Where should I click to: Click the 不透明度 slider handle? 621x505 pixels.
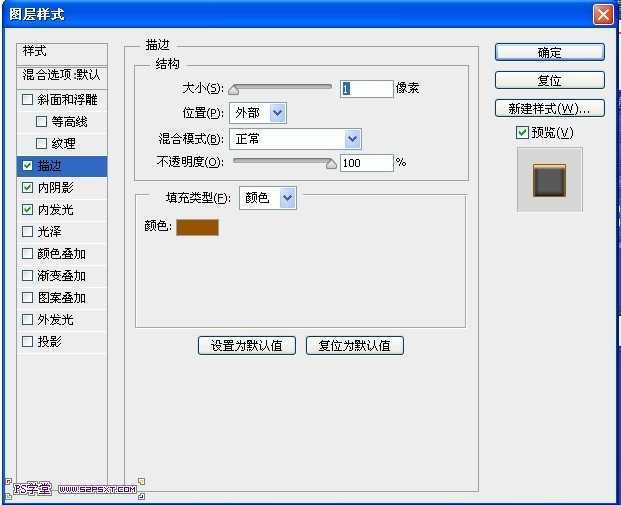(x=331, y=163)
